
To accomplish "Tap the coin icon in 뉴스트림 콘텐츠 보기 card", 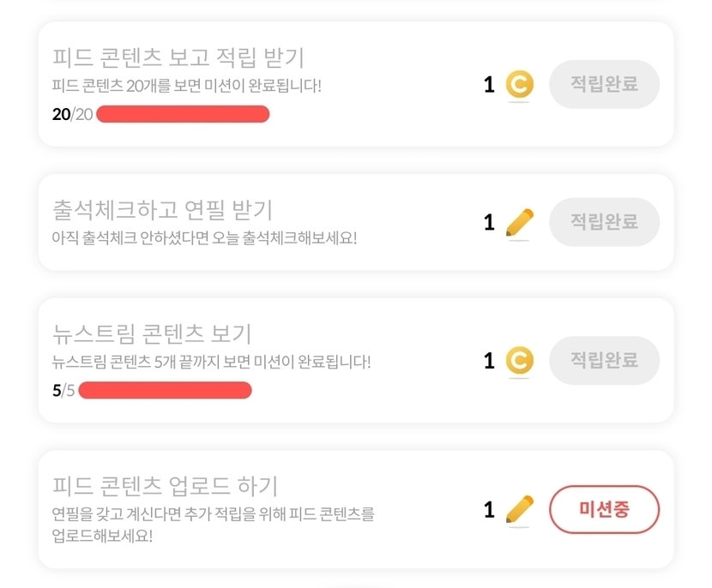I will point(519,361).
